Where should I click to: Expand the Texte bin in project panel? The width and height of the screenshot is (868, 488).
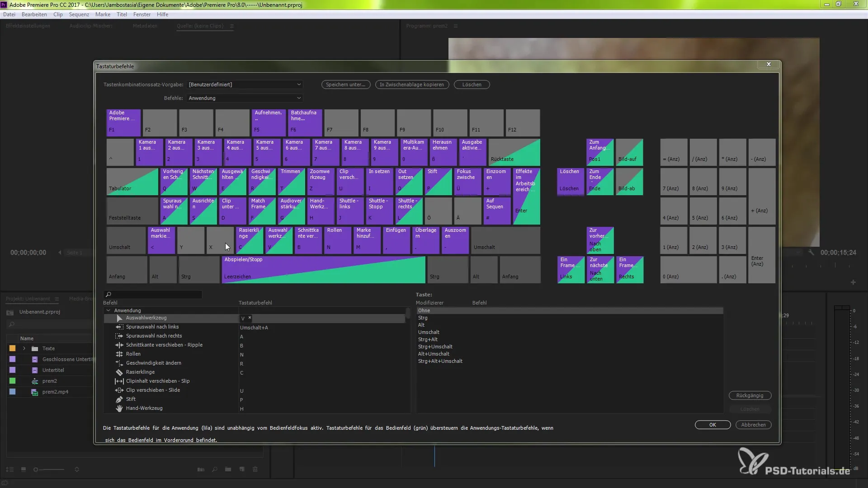point(24,348)
